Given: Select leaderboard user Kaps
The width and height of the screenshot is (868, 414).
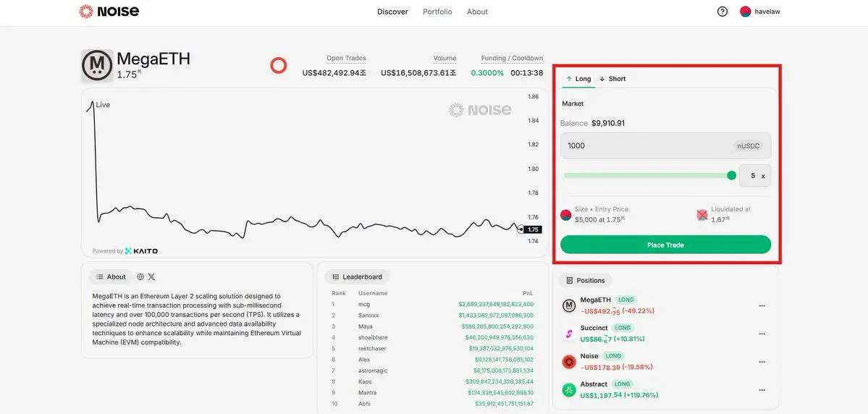Looking at the screenshot, I should (x=365, y=382).
